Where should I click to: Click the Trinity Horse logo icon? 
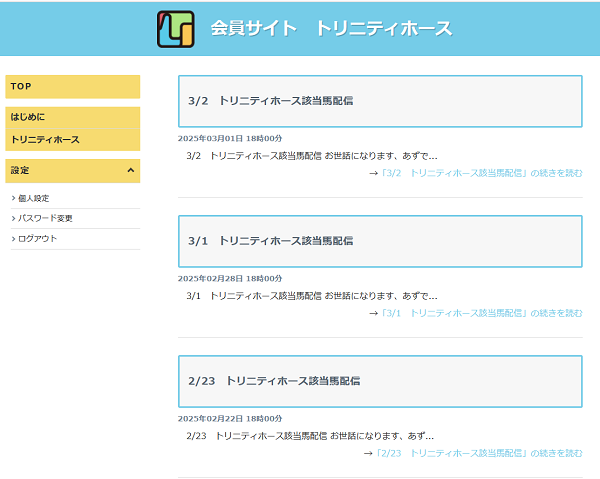tap(175, 28)
